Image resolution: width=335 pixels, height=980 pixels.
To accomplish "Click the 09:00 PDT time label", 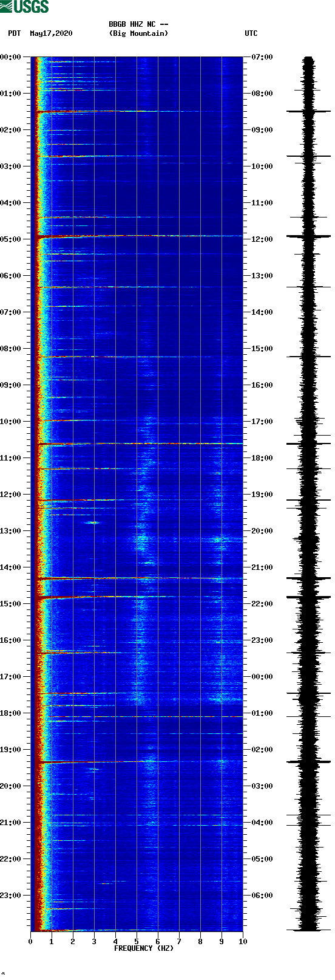I will [x=11, y=385].
